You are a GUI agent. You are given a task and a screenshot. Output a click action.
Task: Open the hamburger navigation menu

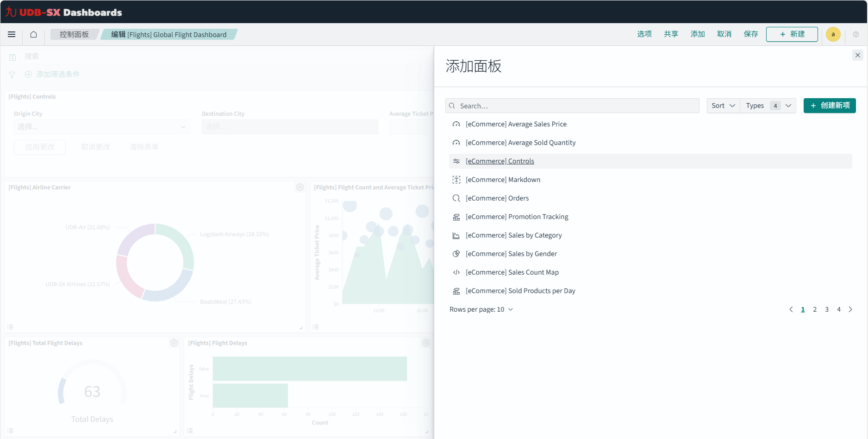point(12,34)
